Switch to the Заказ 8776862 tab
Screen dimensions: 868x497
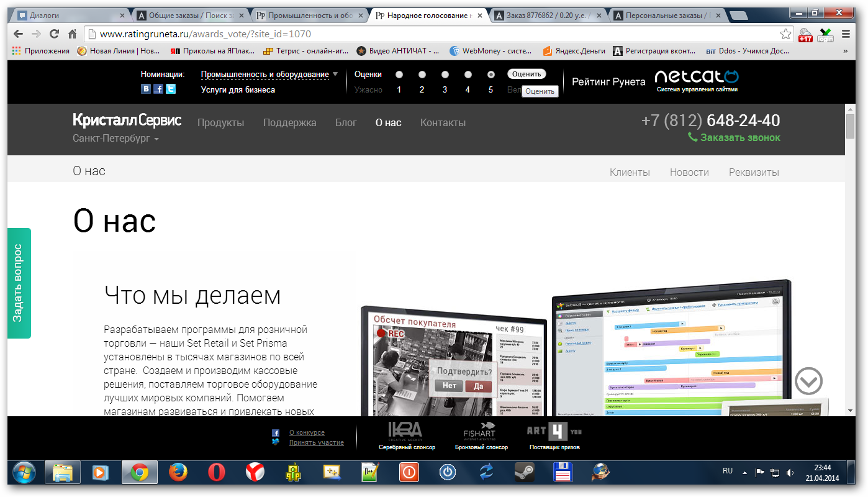coord(546,16)
